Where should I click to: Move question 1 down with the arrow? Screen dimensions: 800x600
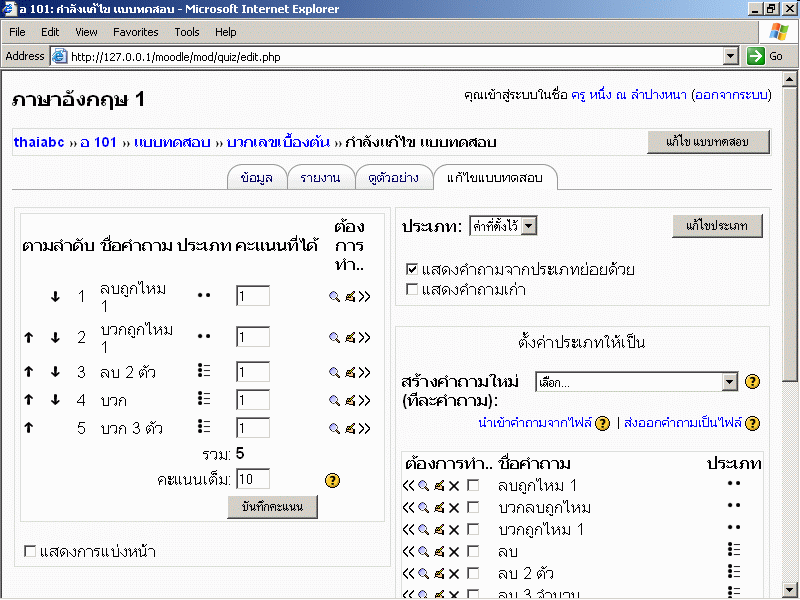[x=56, y=297]
